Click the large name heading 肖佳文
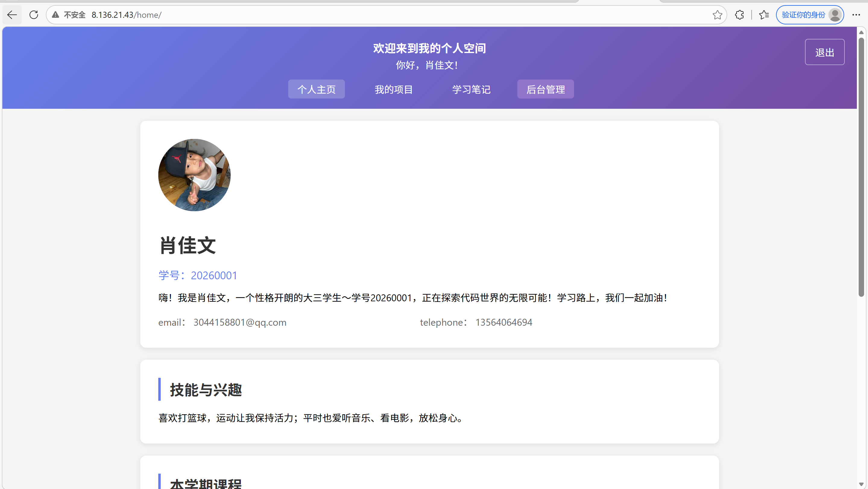 (187, 245)
